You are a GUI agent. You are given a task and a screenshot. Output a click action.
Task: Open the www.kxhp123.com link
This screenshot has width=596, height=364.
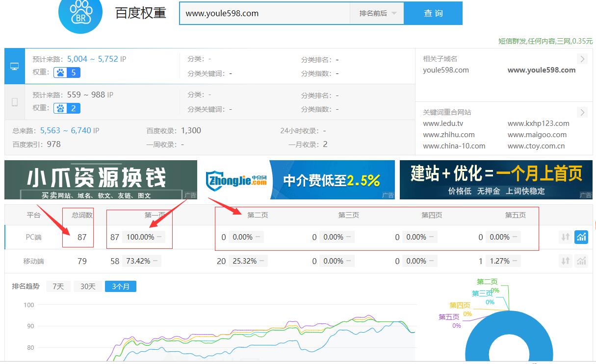point(539,123)
